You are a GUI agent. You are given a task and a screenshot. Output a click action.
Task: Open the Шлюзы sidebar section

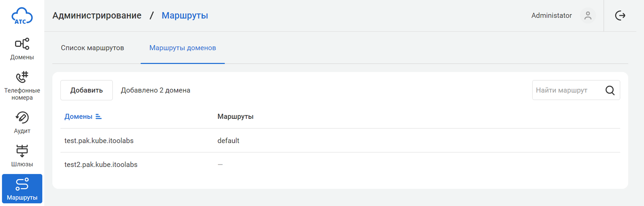click(x=22, y=156)
